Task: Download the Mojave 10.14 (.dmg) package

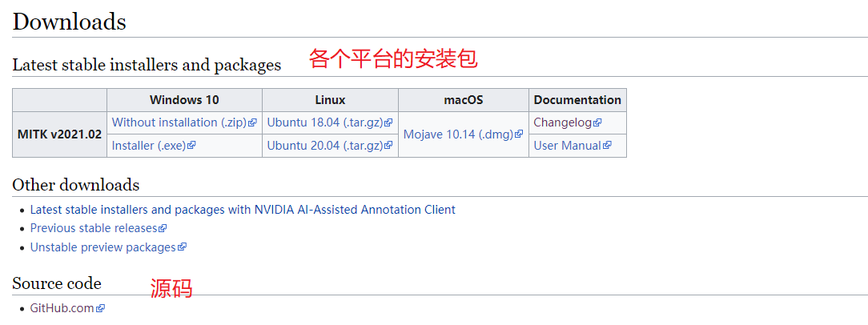Action: (459, 134)
